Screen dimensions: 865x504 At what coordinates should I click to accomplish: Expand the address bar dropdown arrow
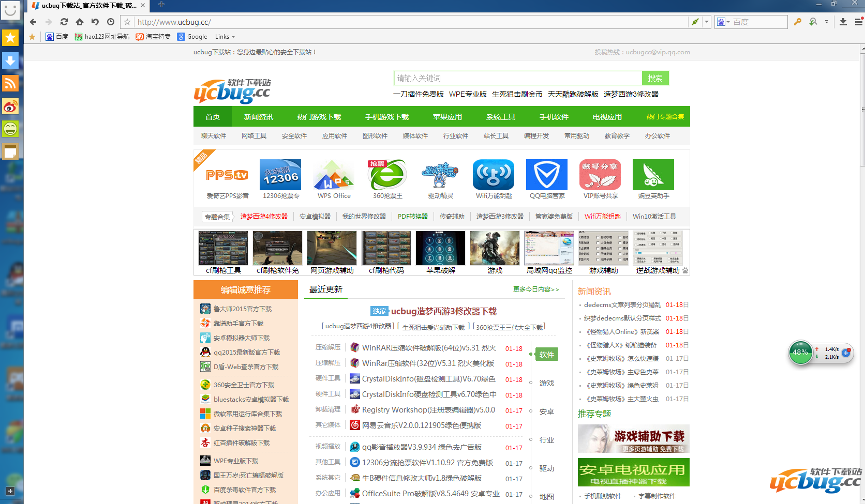[x=706, y=22]
